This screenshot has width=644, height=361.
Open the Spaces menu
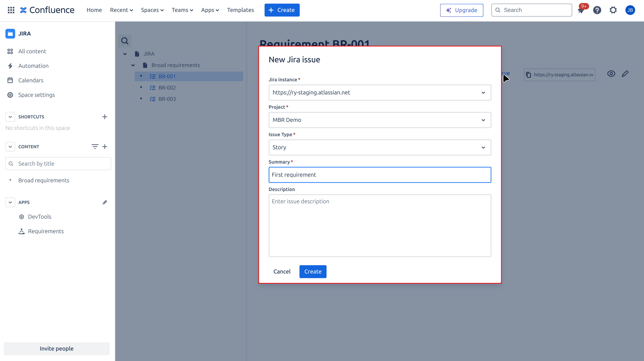152,10
